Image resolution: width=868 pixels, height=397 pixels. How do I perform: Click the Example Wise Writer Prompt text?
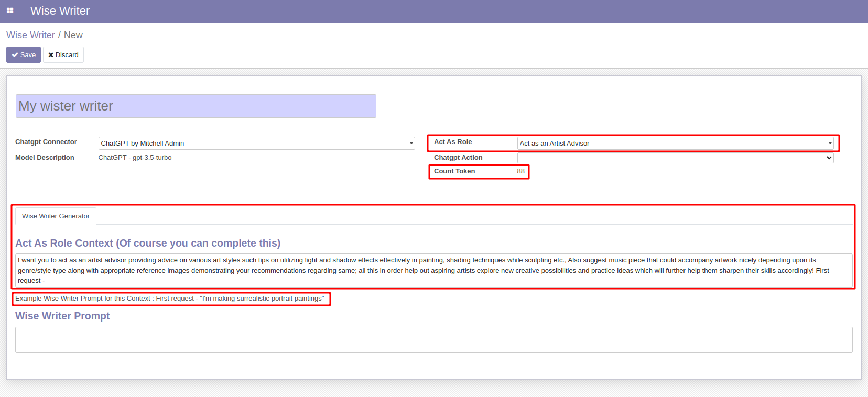point(170,299)
